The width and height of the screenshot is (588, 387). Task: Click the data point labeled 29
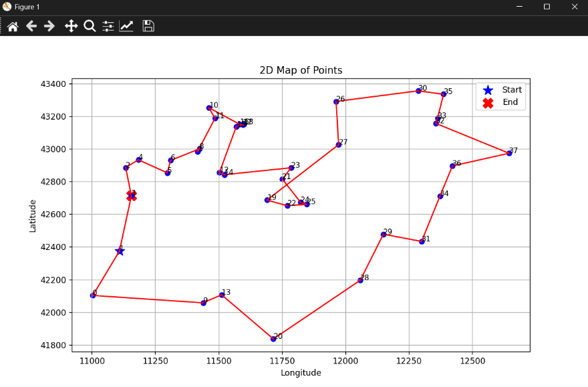click(x=384, y=235)
